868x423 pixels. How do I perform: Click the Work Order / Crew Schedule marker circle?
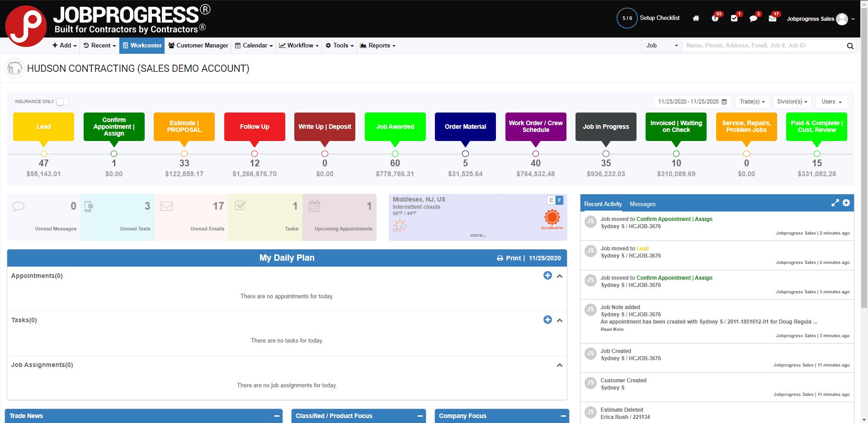(x=536, y=154)
